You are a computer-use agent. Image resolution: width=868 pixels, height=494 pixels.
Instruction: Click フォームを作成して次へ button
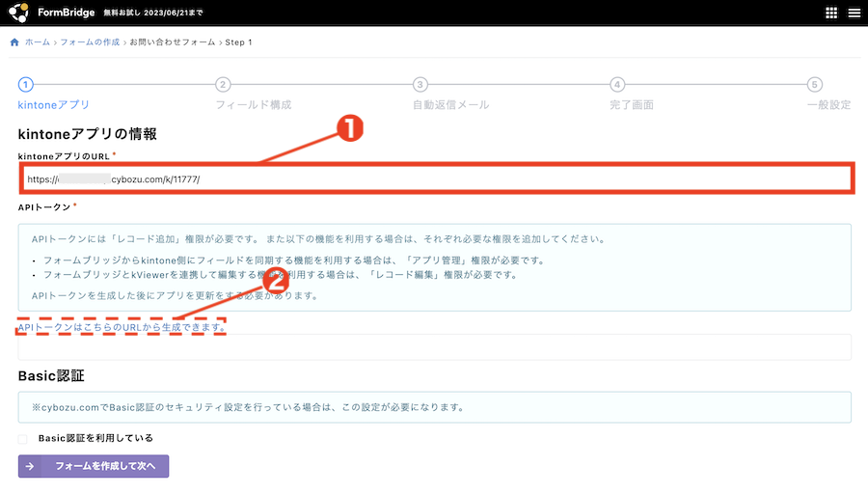(x=94, y=466)
